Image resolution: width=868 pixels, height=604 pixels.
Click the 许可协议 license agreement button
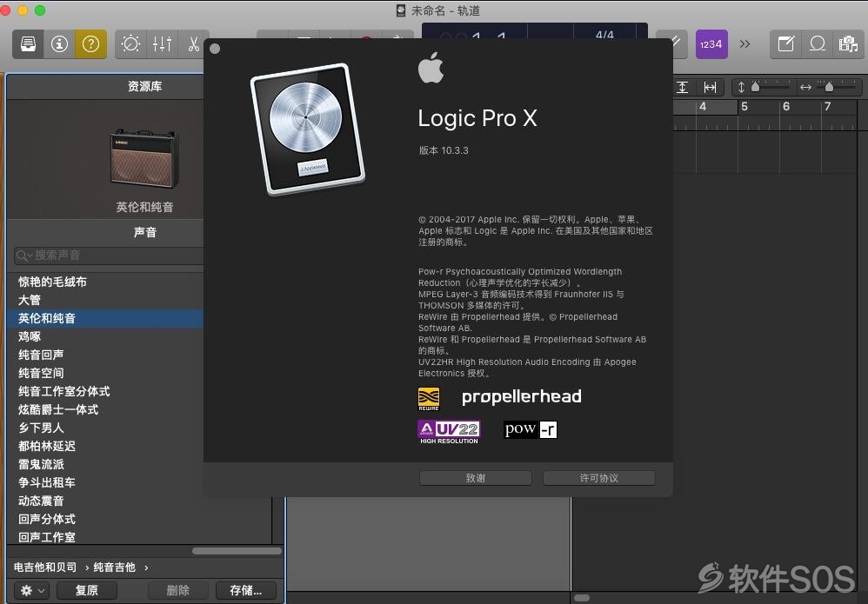599,478
